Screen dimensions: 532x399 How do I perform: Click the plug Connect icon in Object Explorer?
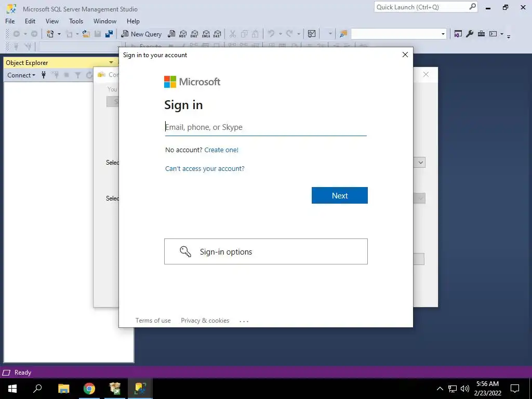coord(44,75)
